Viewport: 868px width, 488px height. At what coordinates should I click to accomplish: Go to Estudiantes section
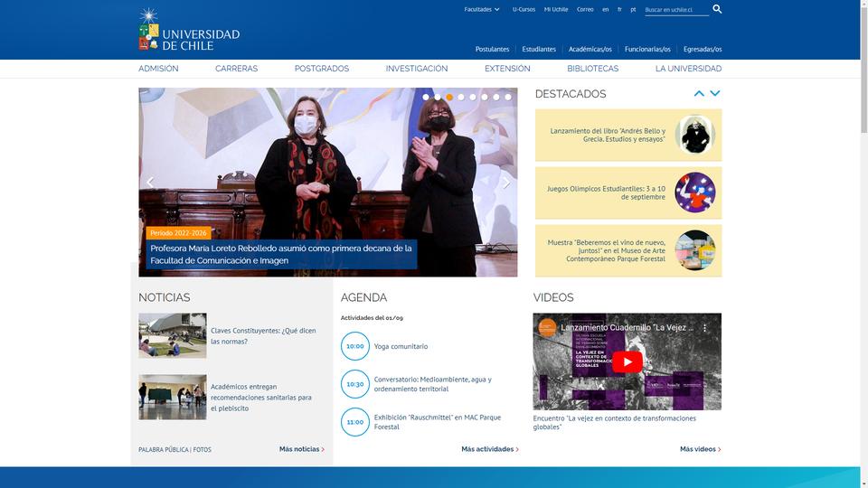[x=539, y=49]
